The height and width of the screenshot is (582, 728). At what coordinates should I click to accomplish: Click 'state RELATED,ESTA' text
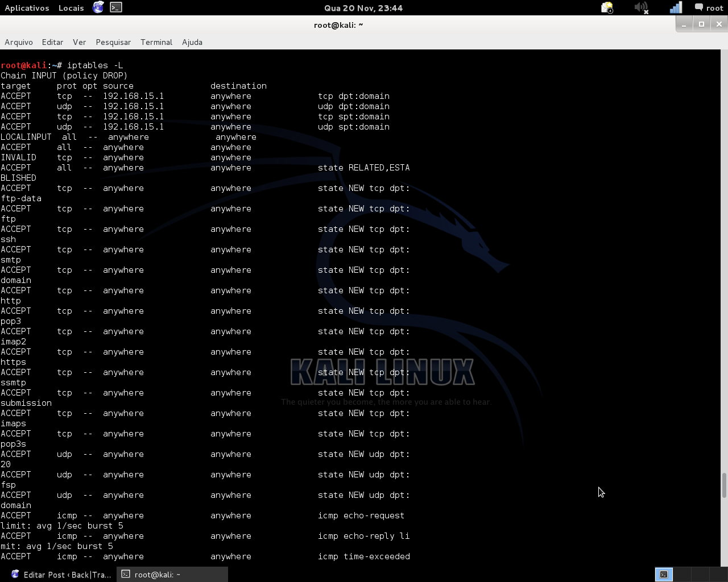[364, 168]
